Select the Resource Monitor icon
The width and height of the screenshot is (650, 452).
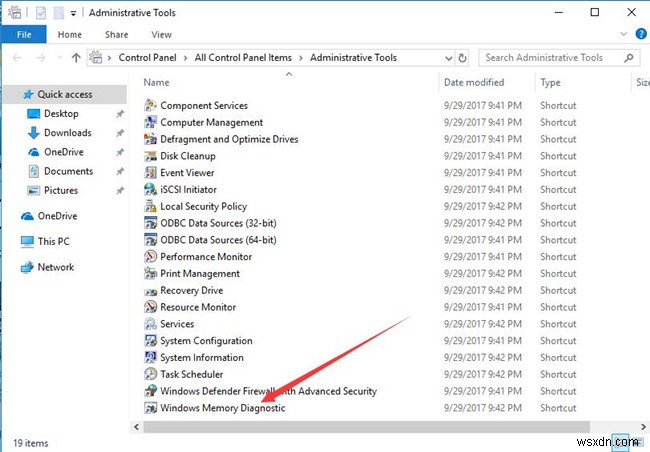point(150,307)
